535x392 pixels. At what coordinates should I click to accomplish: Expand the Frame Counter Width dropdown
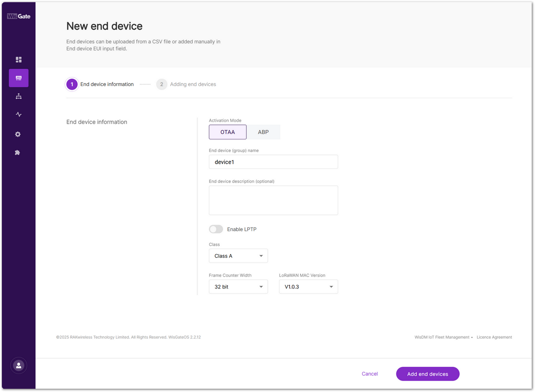coord(238,287)
